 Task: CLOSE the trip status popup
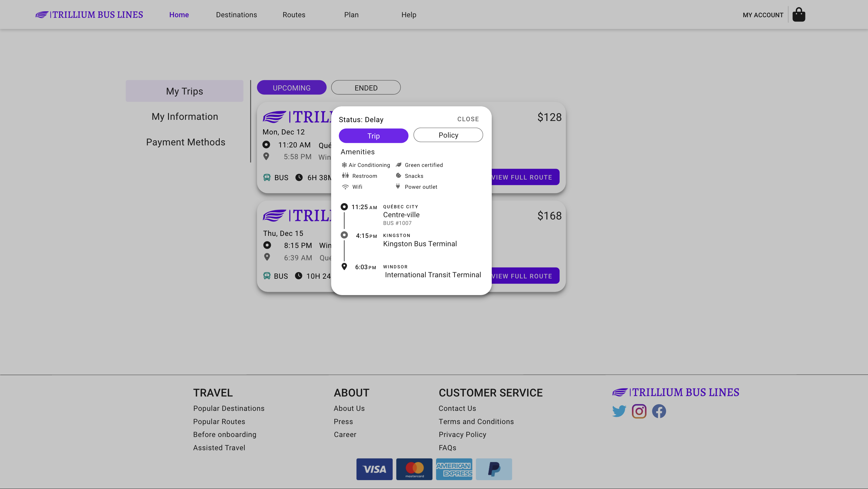[x=468, y=119]
